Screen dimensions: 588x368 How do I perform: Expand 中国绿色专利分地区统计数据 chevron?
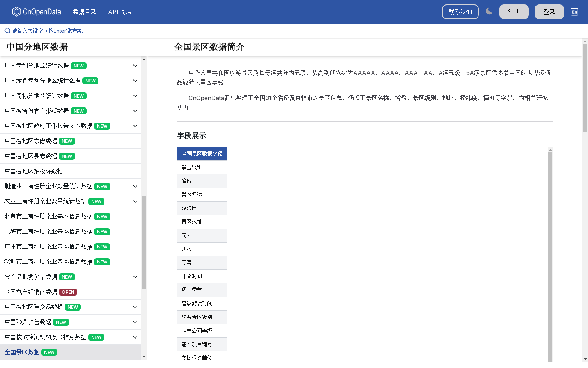point(135,81)
